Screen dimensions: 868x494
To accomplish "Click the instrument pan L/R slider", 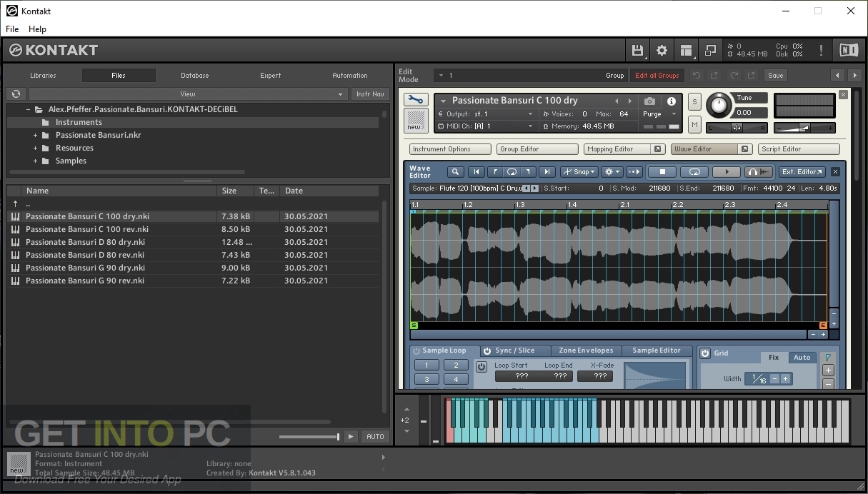I will 737,128.
